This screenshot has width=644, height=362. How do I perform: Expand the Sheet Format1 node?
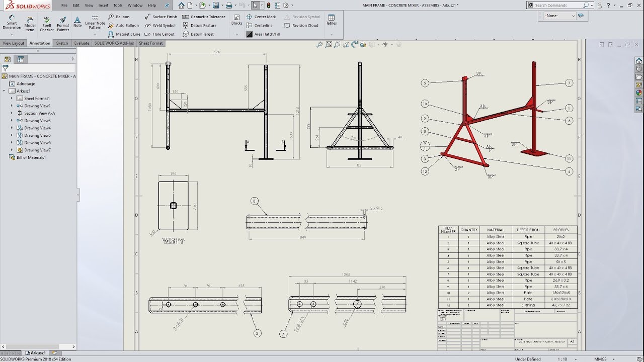(x=12, y=98)
